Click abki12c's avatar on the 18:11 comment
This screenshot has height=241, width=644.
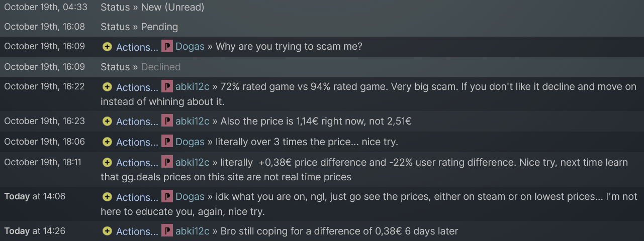(167, 163)
